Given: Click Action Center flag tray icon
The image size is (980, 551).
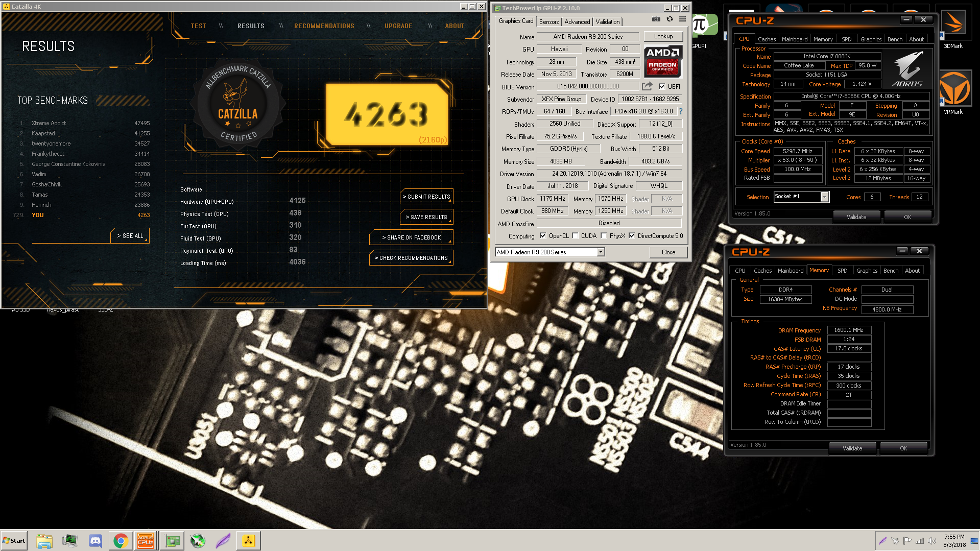Looking at the screenshot, I should [x=907, y=541].
